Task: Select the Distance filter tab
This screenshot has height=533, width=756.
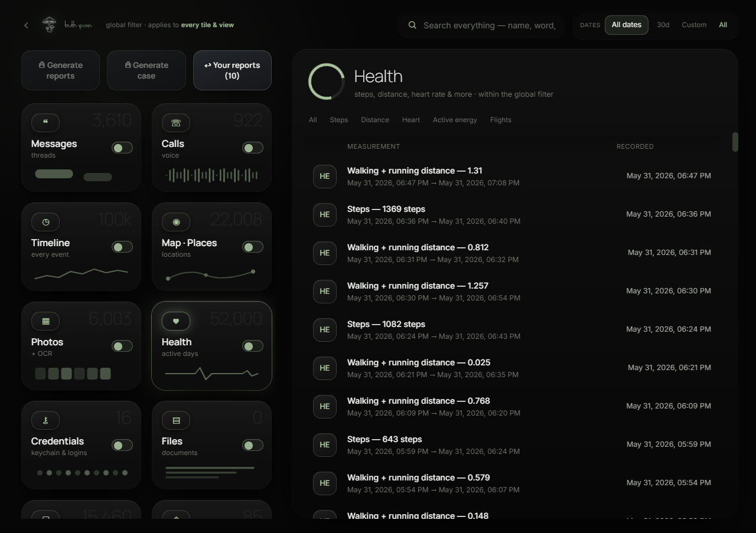Action: pos(375,120)
